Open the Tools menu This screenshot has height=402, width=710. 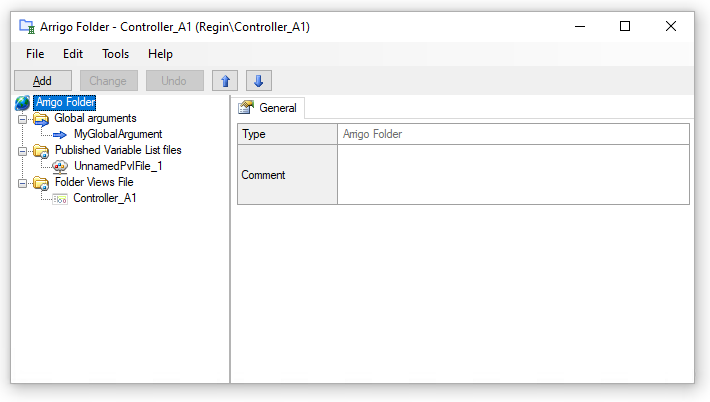pyautogui.click(x=115, y=54)
